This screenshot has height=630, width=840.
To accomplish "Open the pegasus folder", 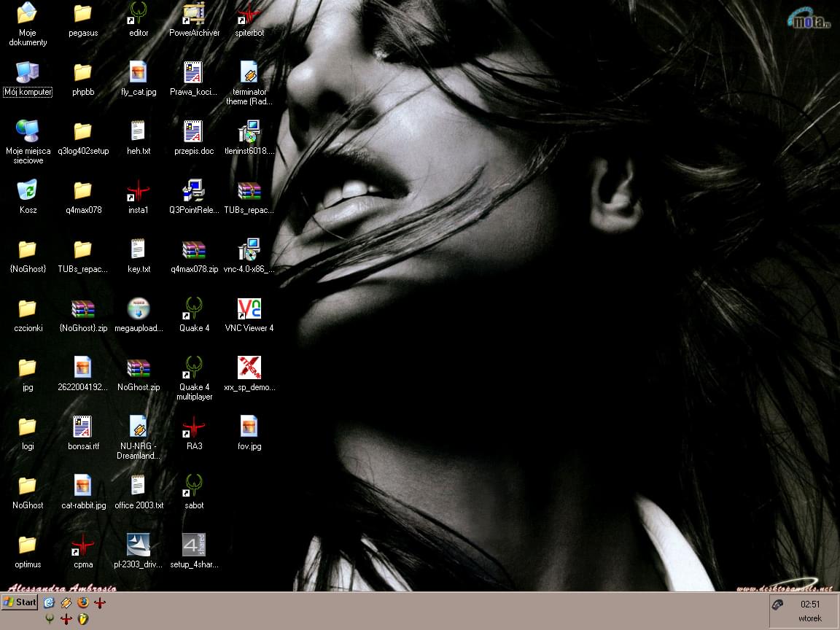I will coord(83,14).
